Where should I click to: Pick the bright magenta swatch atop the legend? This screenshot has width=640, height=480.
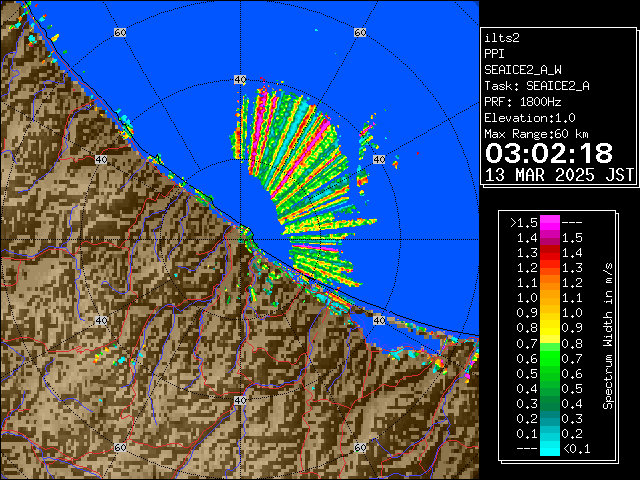click(x=550, y=223)
